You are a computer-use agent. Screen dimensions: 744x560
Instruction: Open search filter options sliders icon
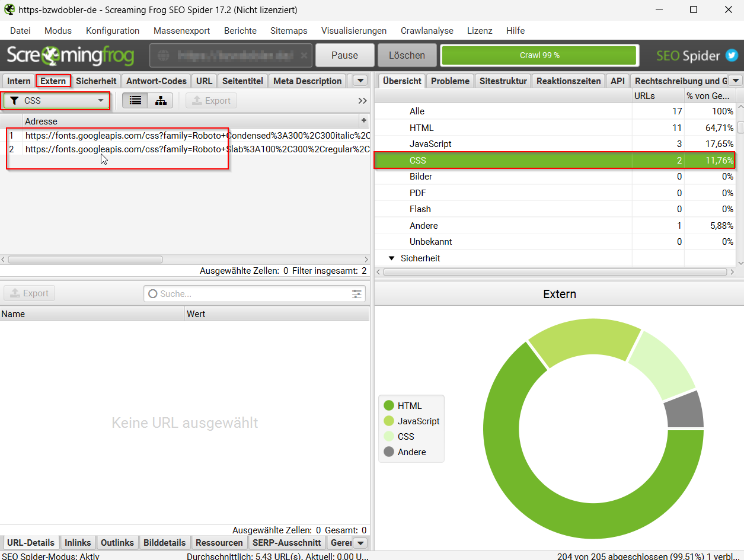(356, 293)
